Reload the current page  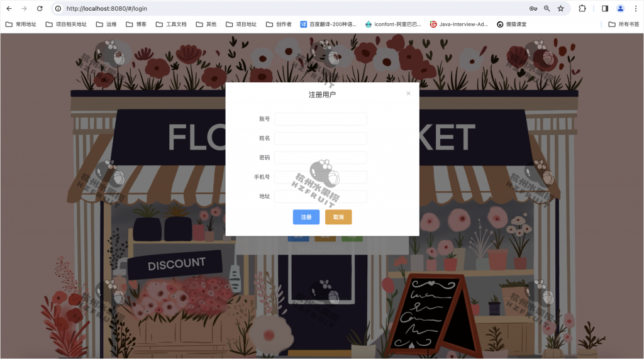[40, 8]
